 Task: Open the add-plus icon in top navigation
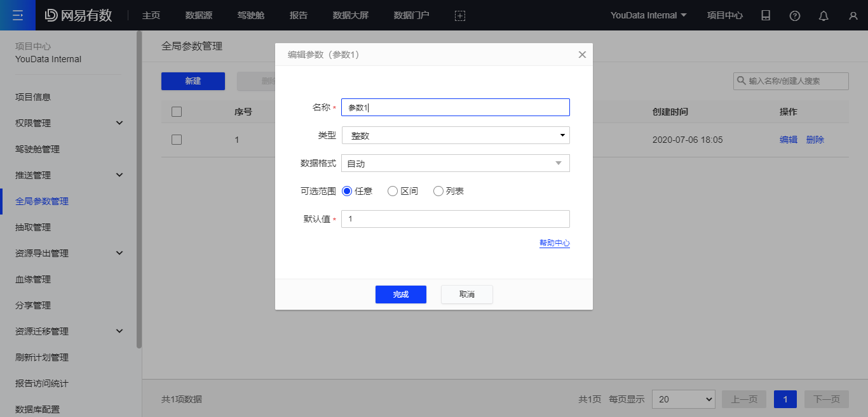click(x=460, y=15)
